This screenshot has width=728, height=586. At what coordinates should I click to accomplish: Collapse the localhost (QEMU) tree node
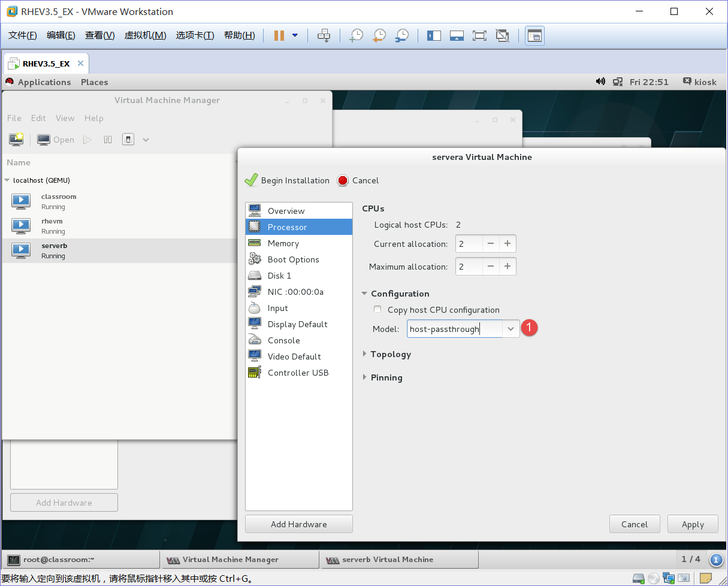coord(7,180)
